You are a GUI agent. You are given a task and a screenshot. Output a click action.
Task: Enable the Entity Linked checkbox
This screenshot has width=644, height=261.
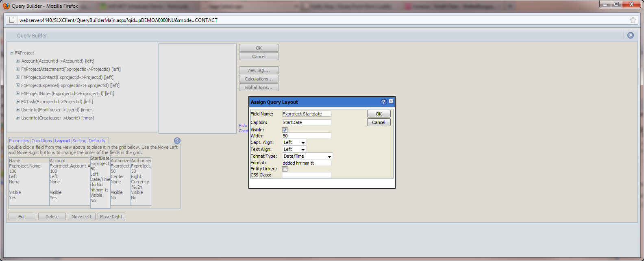(x=285, y=169)
